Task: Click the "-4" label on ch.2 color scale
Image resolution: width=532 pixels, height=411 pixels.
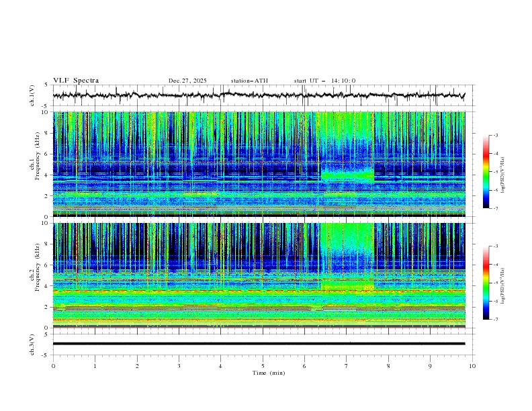Action: [x=495, y=265]
